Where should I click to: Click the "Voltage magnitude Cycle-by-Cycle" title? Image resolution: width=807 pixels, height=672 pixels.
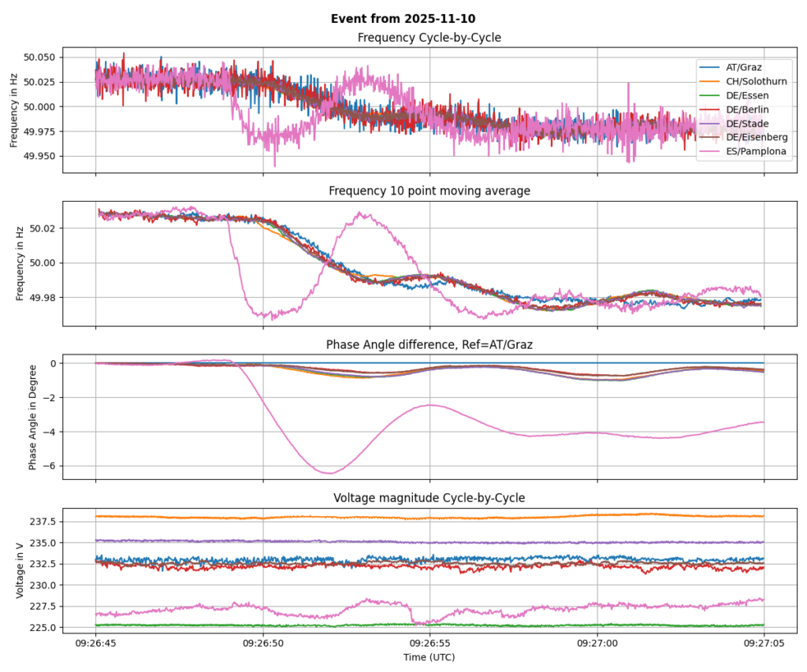[430, 498]
